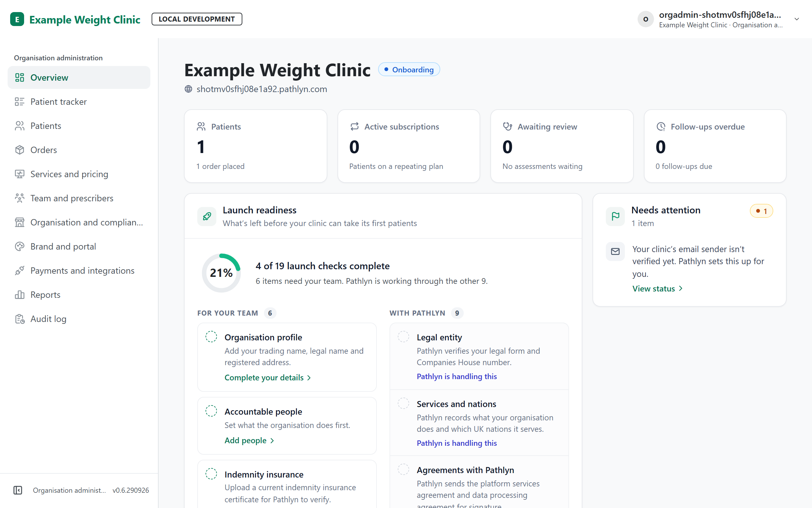Viewport: 812px width, 508px height.
Task: Click Pathlyn is handling this under Legal entity
Action: pyautogui.click(x=457, y=376)
